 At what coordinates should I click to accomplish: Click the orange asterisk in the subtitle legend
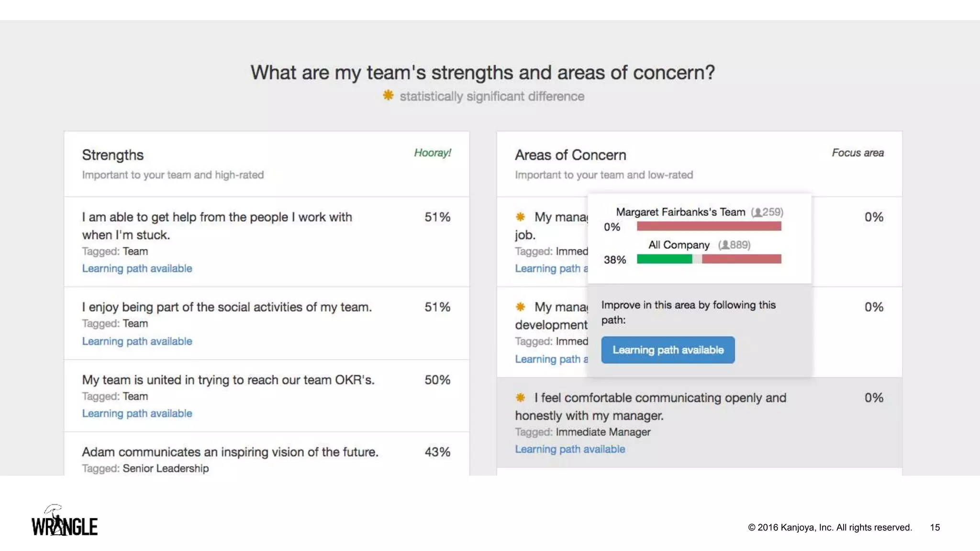click(x=388, y=96)
